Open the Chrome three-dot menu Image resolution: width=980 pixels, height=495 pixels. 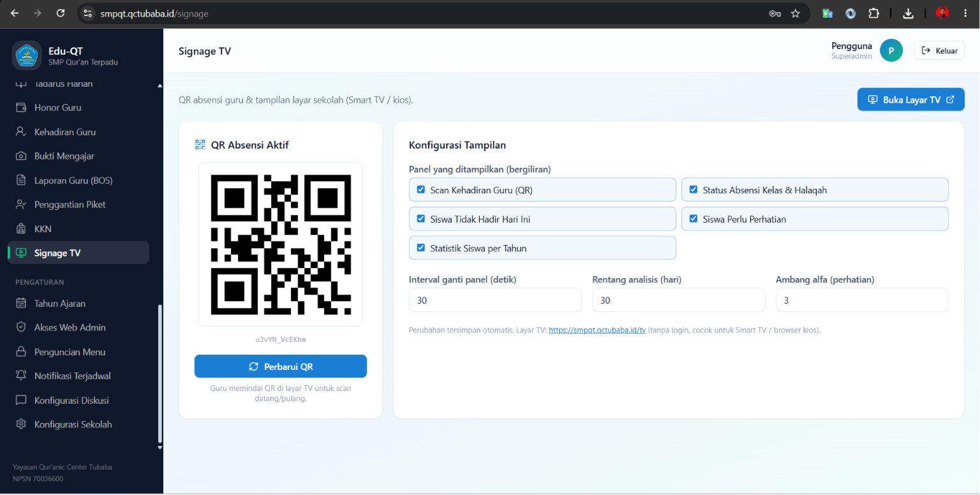(x=965, y=13)
